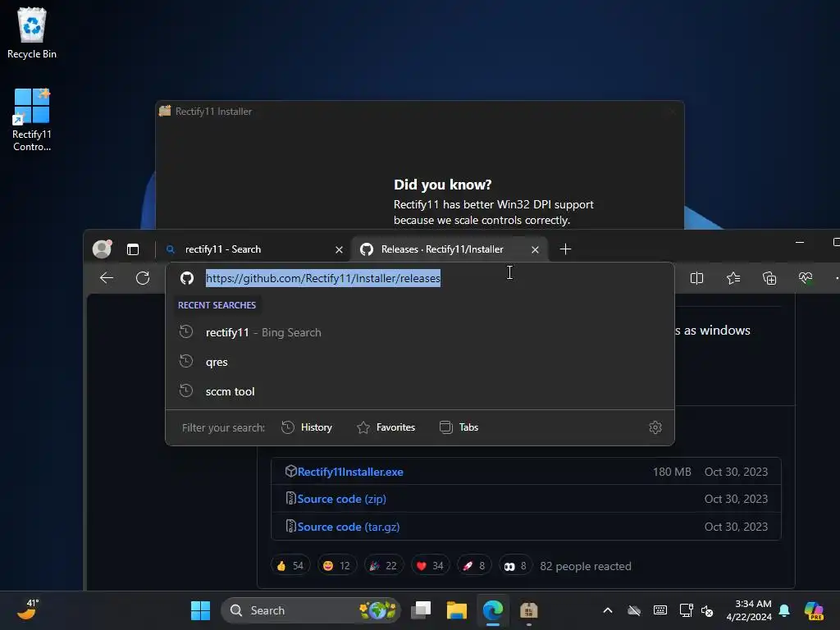Open the Favorites star list
Viewport: 840px width, 630px height.
tap(733, 278)
